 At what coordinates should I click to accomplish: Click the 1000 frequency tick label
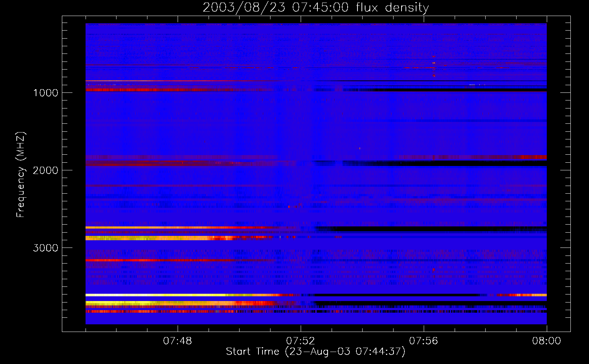click(46, 93)
